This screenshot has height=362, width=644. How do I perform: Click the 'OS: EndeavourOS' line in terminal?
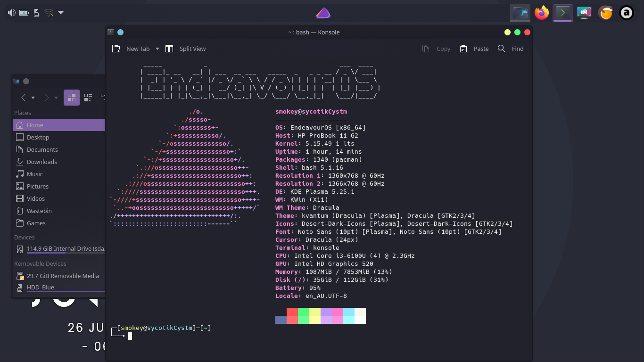(321, 128)
